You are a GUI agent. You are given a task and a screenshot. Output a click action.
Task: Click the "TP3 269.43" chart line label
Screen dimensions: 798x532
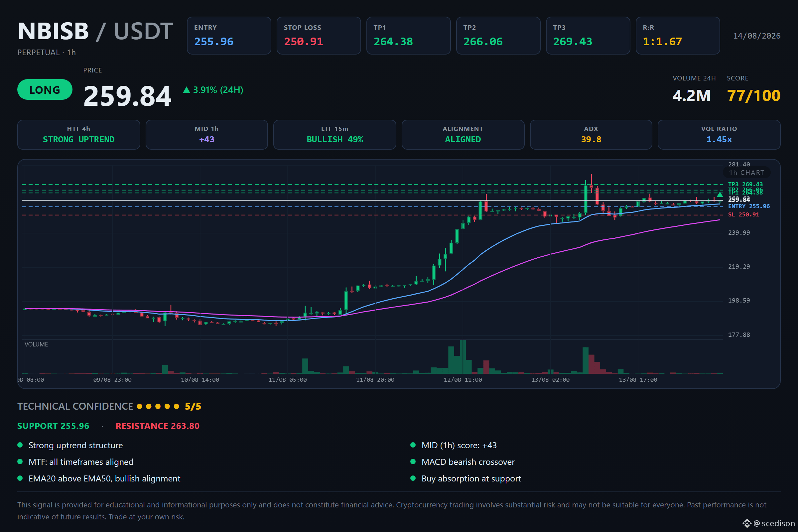[745, 185]
